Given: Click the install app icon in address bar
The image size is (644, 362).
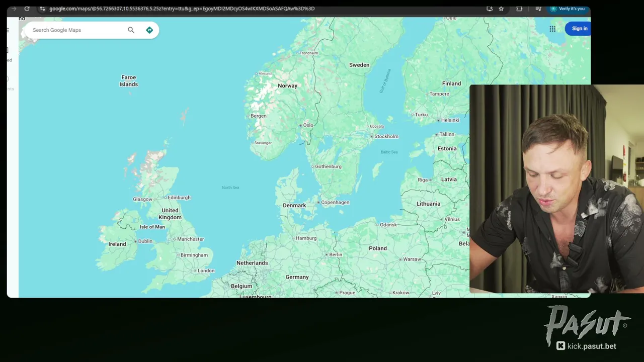Looking at the screenshot, I should (x=489, y=9).
